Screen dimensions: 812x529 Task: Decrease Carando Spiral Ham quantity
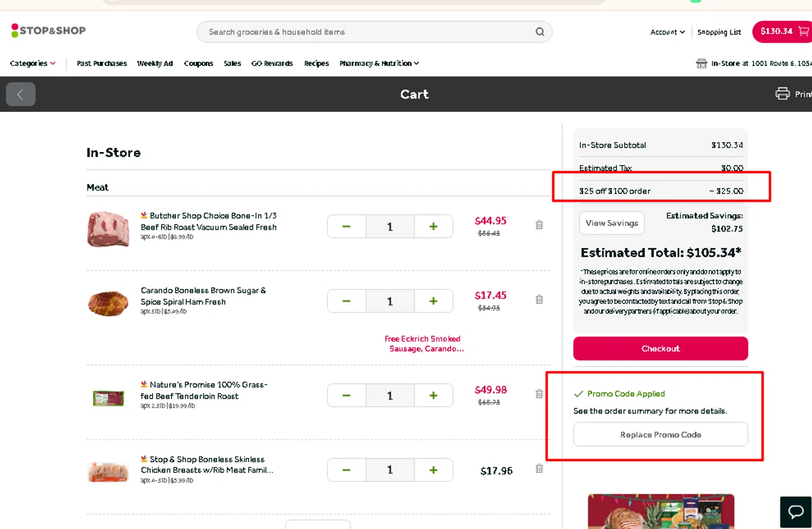(346, 301)
